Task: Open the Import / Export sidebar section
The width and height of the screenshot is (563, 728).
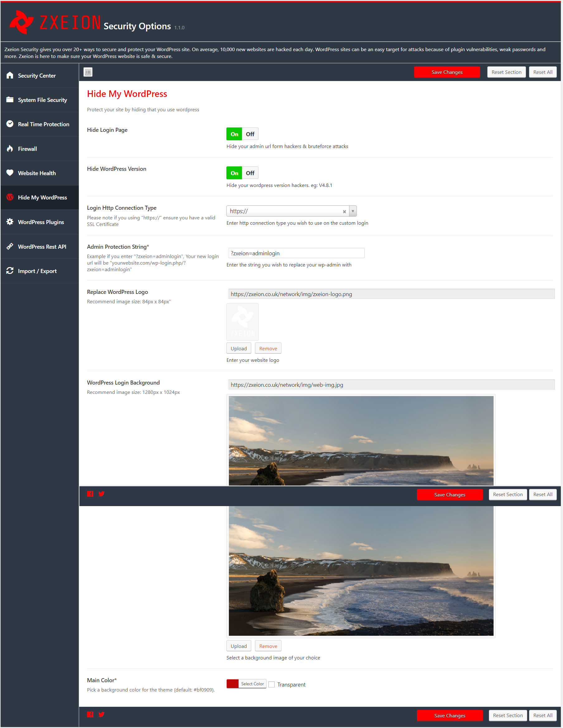Action: click(40, 271)
